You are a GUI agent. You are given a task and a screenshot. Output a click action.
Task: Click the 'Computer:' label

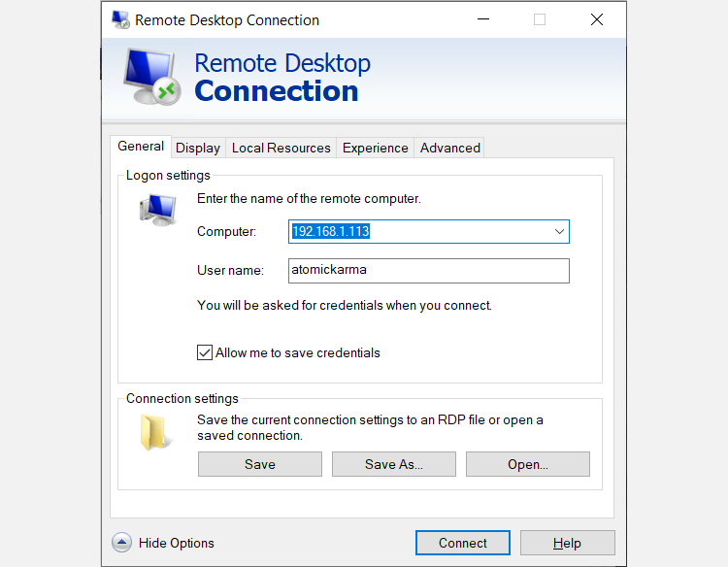pos(226,231)
